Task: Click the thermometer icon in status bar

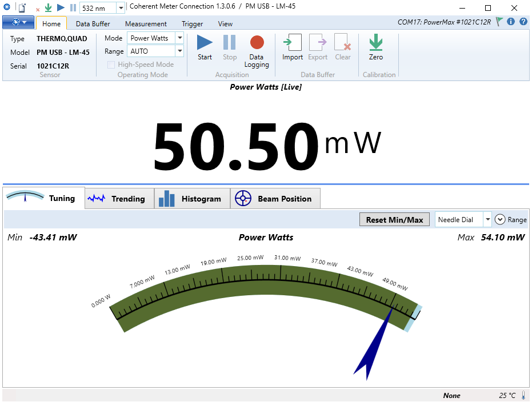Action: pyautogui.click(x=523, y=395)
